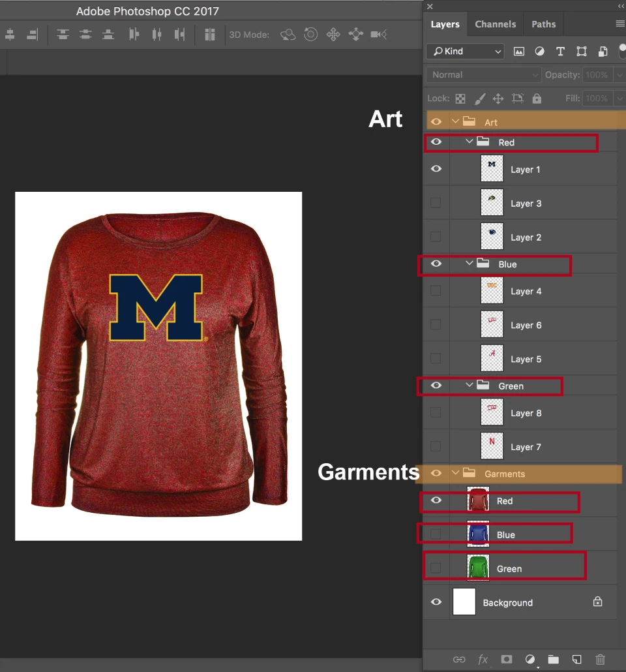Collapse the Blue art group chevron

[469, 263]
